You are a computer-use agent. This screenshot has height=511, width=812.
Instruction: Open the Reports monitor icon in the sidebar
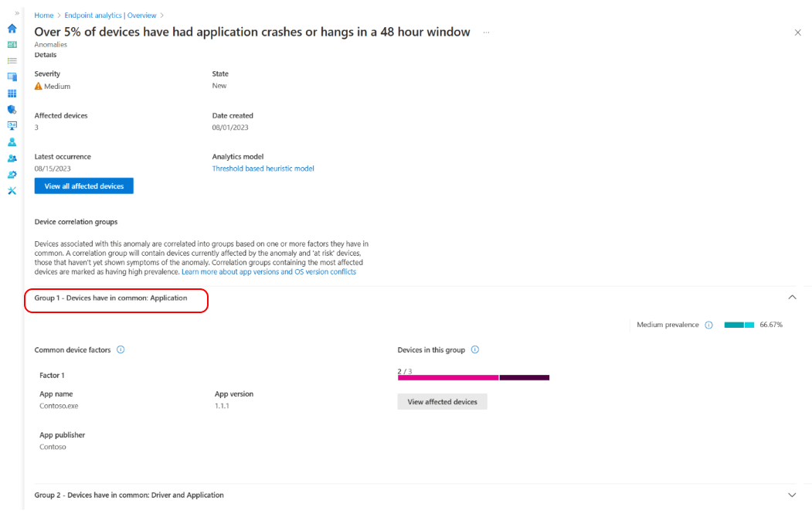[x=12, y=125]
